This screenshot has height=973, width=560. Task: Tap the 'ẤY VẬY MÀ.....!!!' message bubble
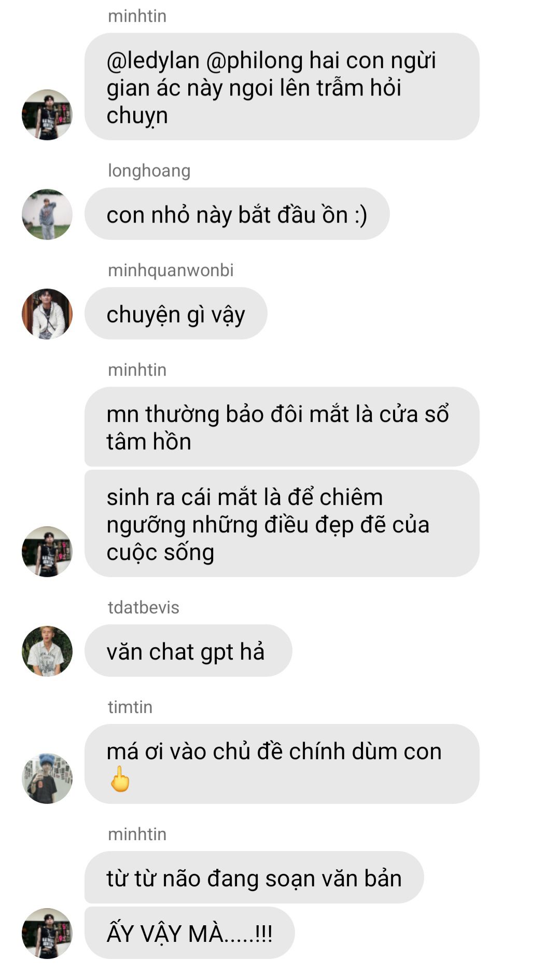189,933
